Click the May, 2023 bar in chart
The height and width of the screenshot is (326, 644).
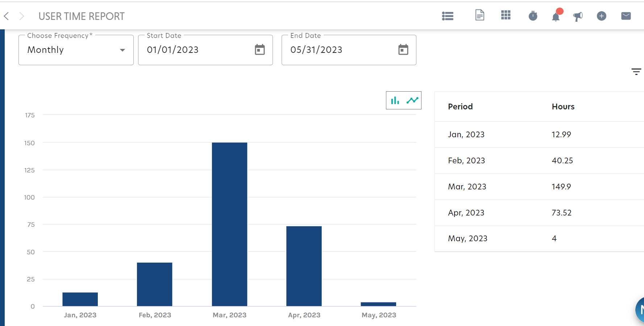tap(378, 304)
